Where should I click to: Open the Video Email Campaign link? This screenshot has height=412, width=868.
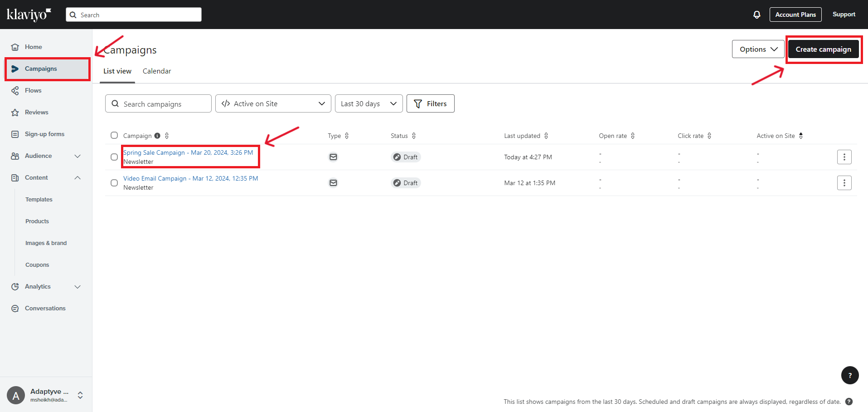coord(190,178)
